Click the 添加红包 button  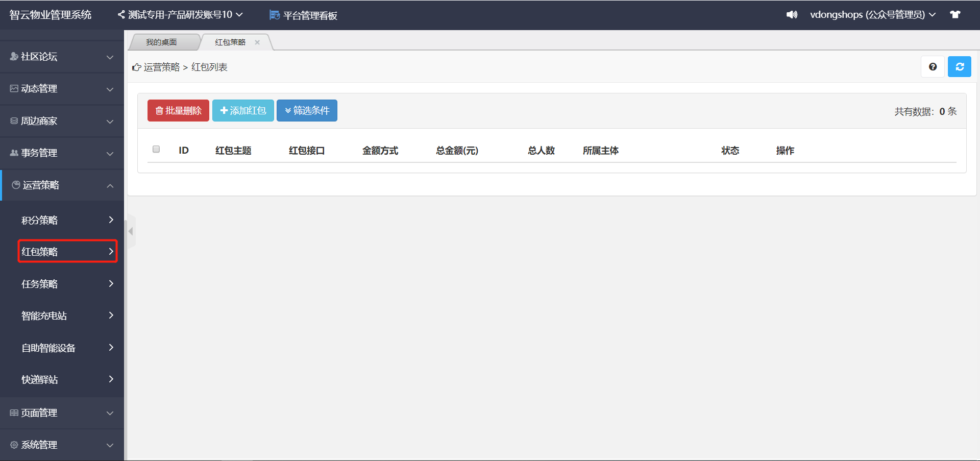[x=243, y=110]
